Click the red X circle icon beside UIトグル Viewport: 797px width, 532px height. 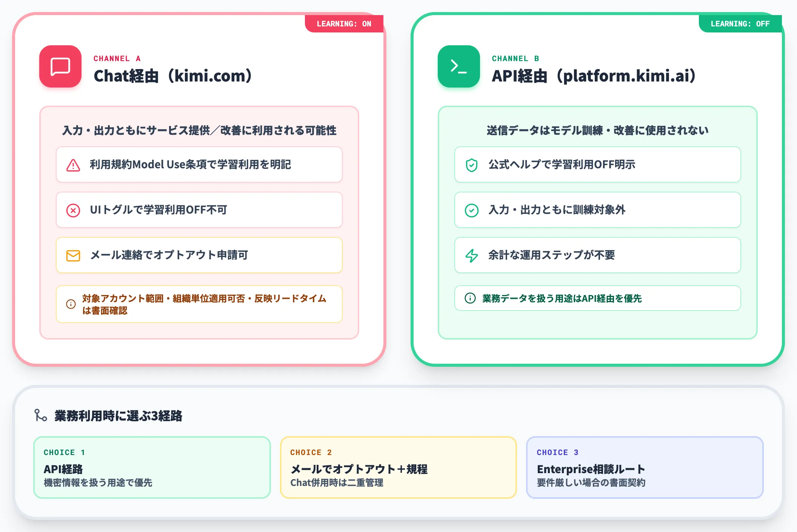tap(73, 210)
